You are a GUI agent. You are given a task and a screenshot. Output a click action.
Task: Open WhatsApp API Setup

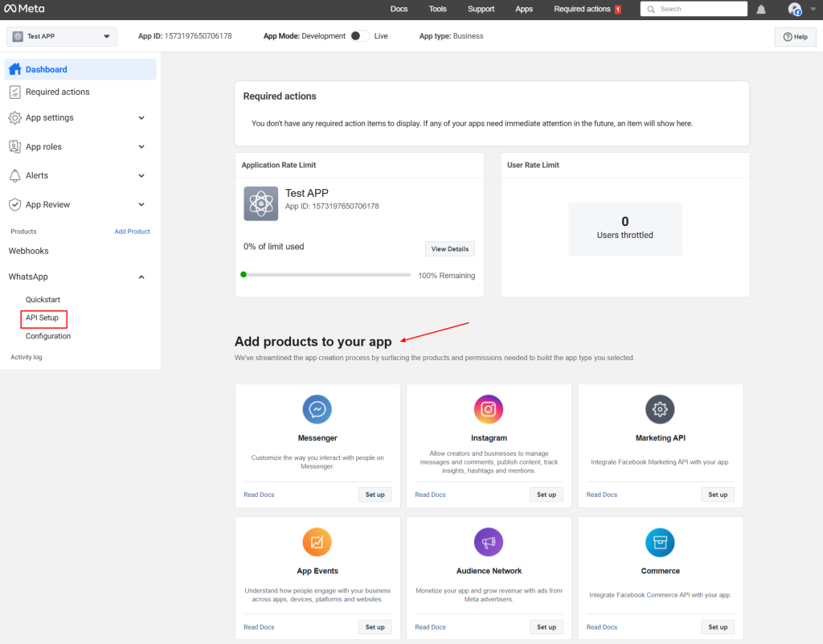pos(42,318)
